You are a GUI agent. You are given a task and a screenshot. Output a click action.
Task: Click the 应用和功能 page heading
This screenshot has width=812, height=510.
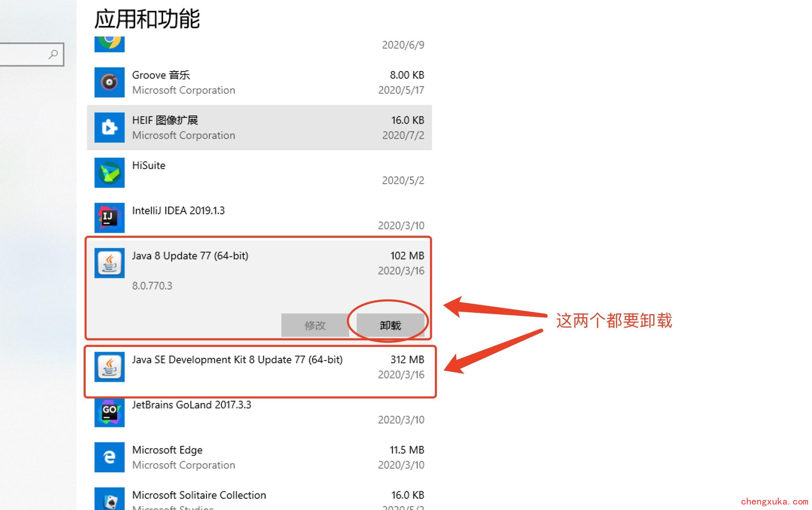click(x=147, y=19)
